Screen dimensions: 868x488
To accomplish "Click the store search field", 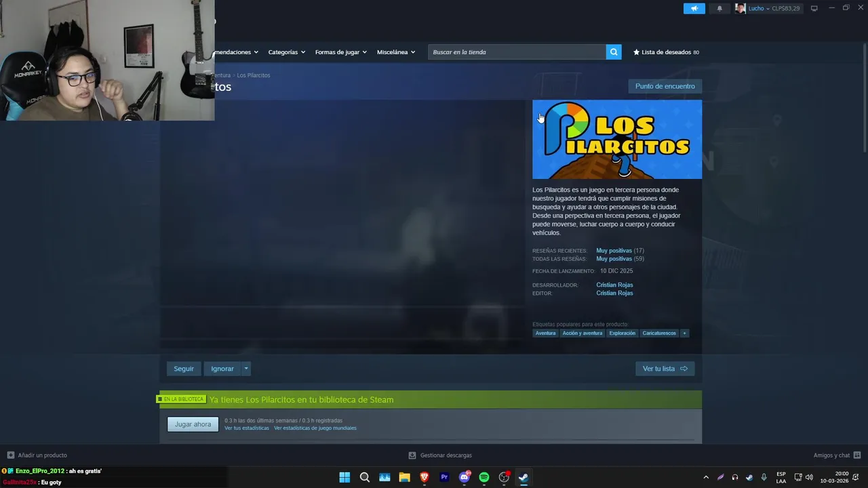I will pyautogui.click(x=517, y=52).
